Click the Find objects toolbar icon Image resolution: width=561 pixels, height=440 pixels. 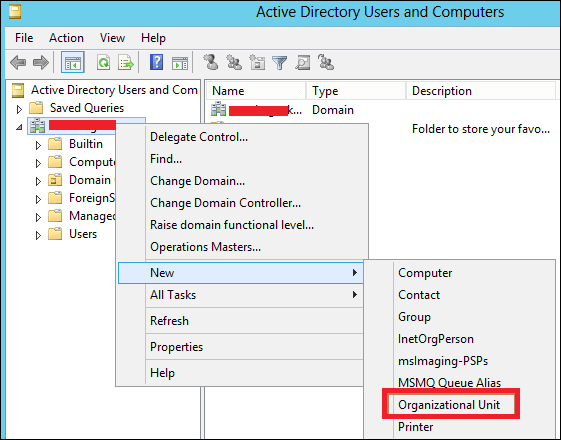point(302,63)
